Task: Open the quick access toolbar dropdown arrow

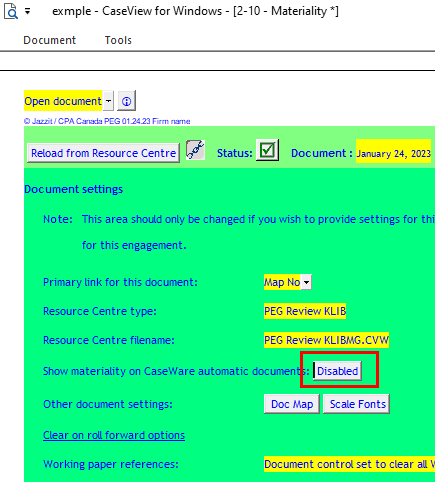Action: coord(28,11)
